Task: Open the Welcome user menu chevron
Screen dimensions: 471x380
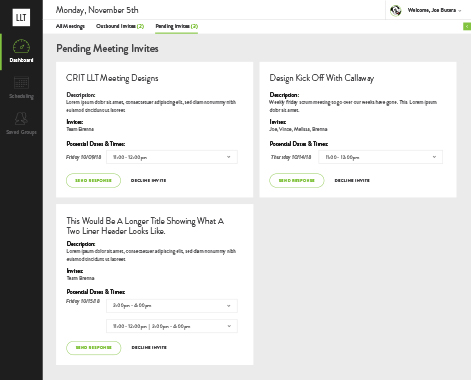Action: click(460, 11)
